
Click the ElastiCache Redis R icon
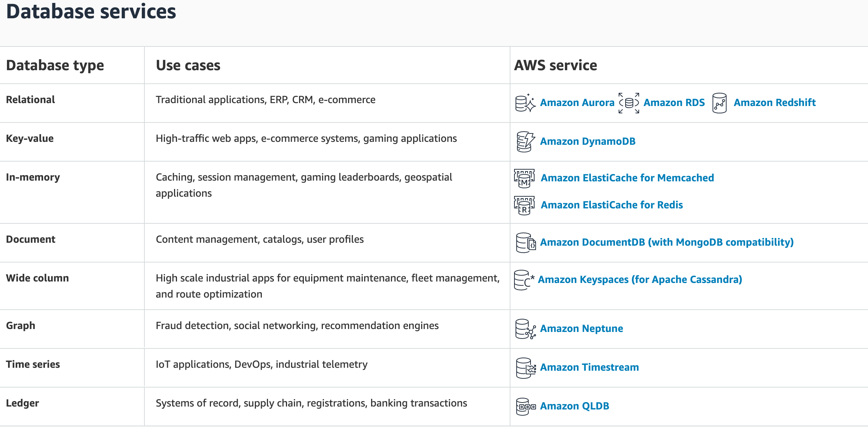pyautogui.click(x=524, y=205)
